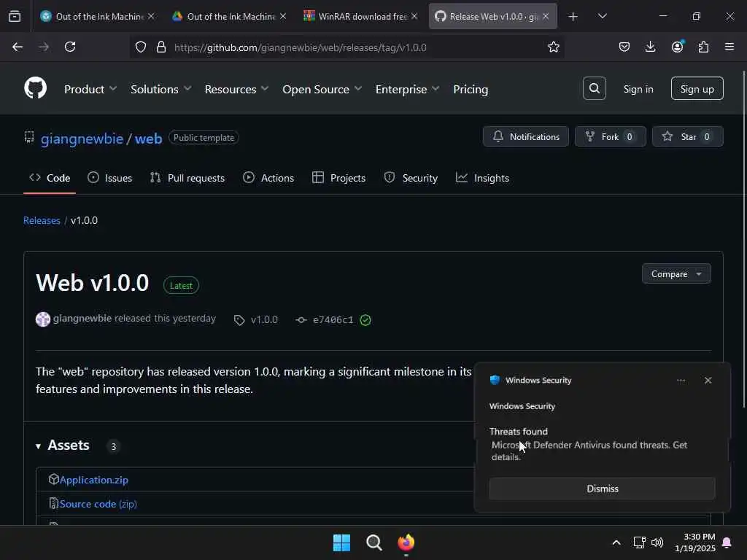Click the Notifications button
The height and width of the screenshot is (560, 747).
click(525, 136)
